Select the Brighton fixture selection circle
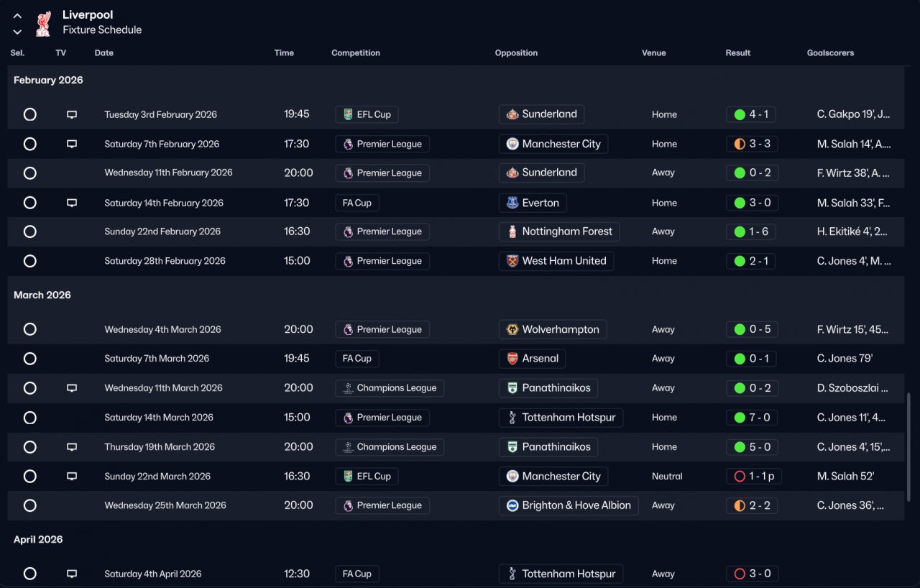 [x=30, y=505]
